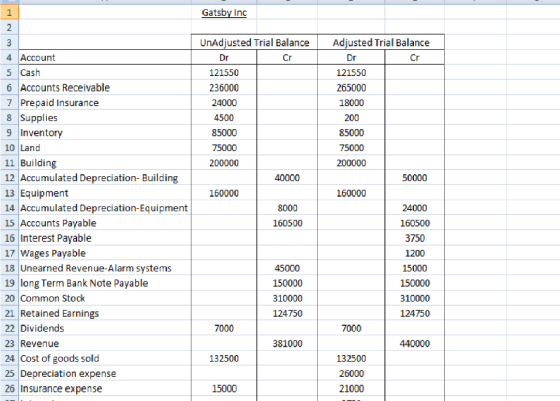Click the 'Insurance expense' cell
The width and height of the screenshot is (560, 401).
click(x=105, y=388)
